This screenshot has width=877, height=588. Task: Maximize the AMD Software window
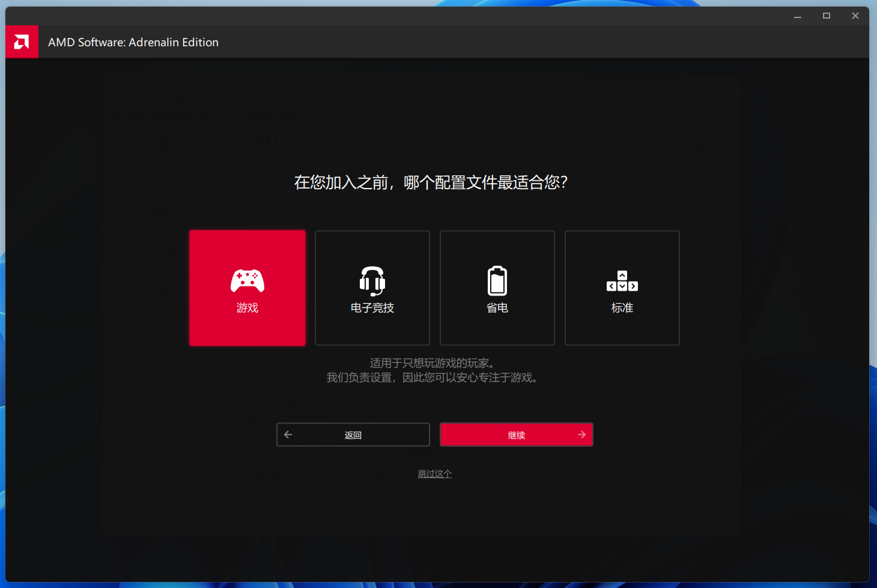pyautogui.click(x=827, y=16)
